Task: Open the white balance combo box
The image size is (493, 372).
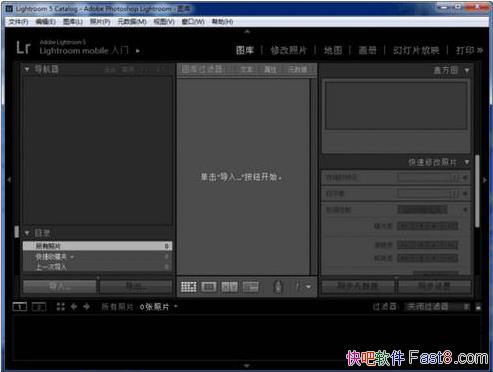Action: (428, 194)
